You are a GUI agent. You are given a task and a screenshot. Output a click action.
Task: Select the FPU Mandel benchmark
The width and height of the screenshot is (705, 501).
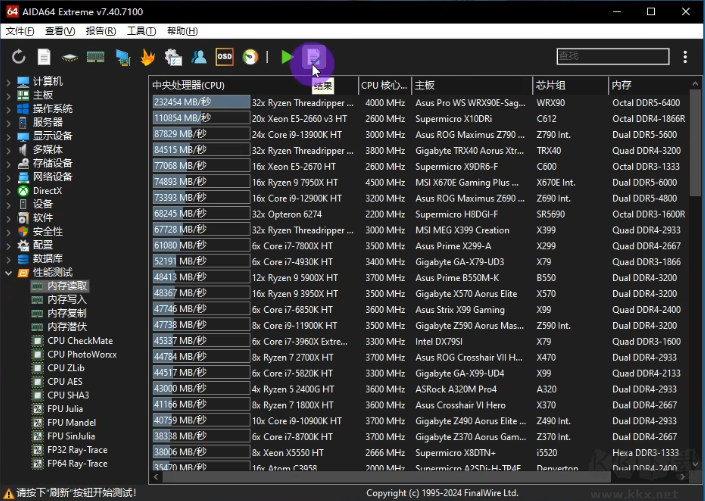point(71,423)
